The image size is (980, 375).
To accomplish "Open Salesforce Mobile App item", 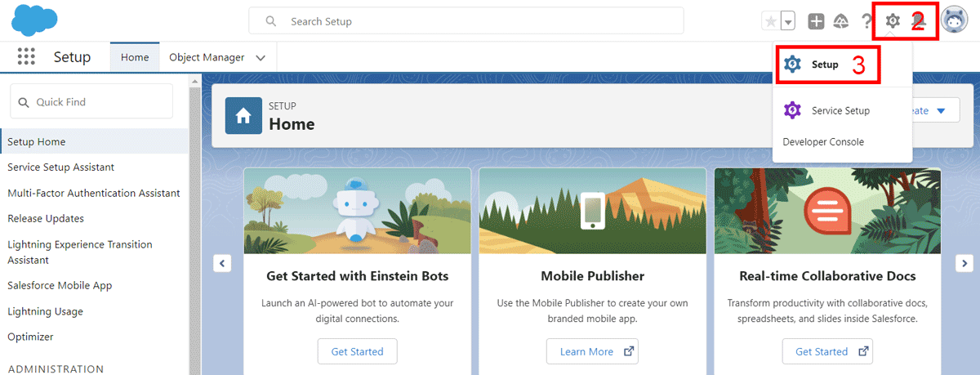I will pyautogui.click(x=60, y=285).
